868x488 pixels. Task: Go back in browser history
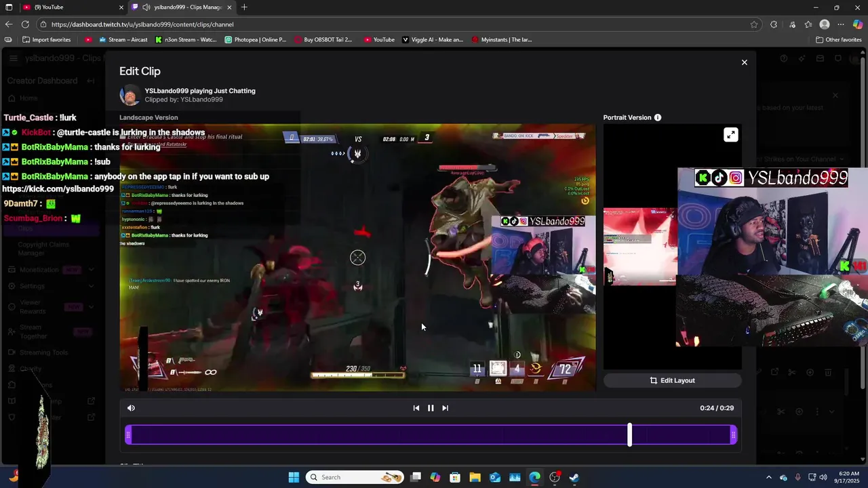[9, 24]
